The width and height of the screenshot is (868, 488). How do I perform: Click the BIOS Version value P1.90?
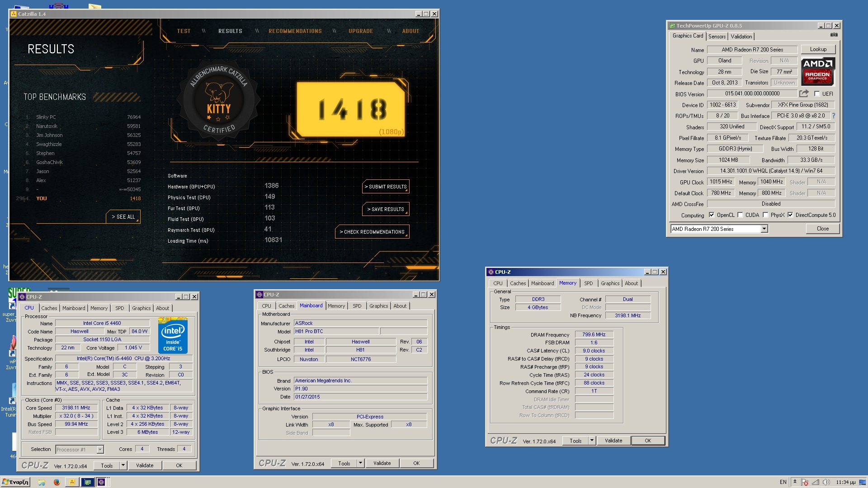[360, 389]
